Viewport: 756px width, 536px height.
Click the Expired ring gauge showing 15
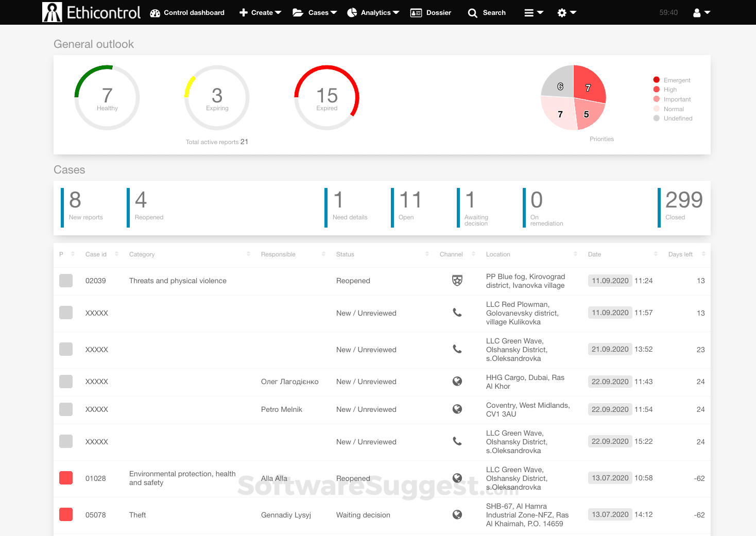coord(327,97)
